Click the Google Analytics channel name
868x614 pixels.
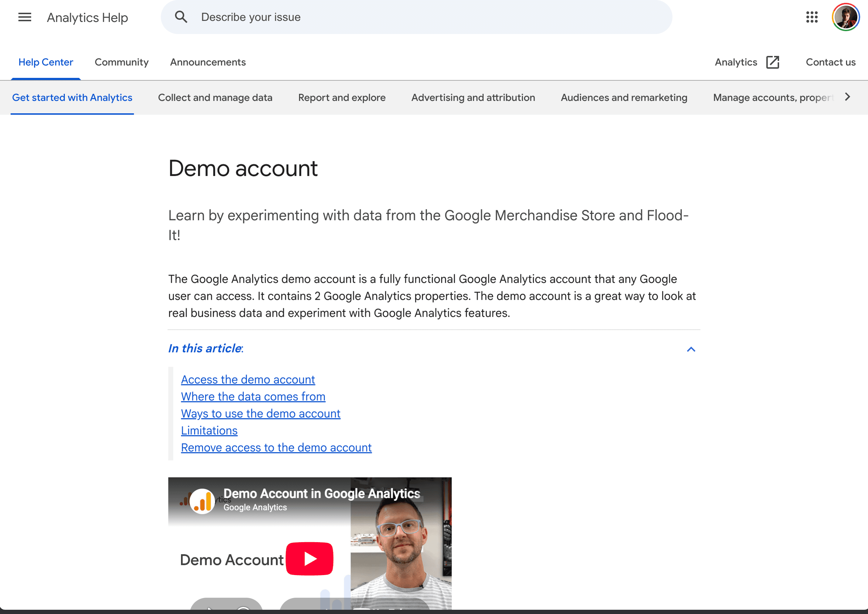point(255,507)
